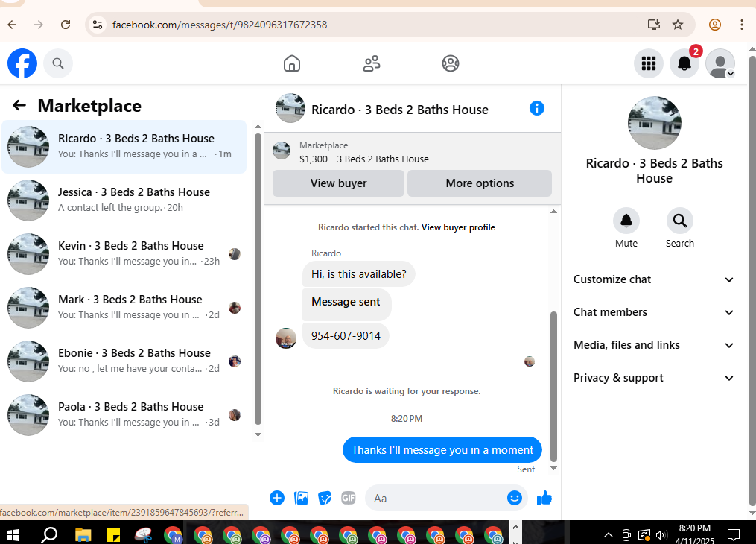Show hidden system tray icons chevron
This screenshot has height=544, width=756.
(609, 534)
